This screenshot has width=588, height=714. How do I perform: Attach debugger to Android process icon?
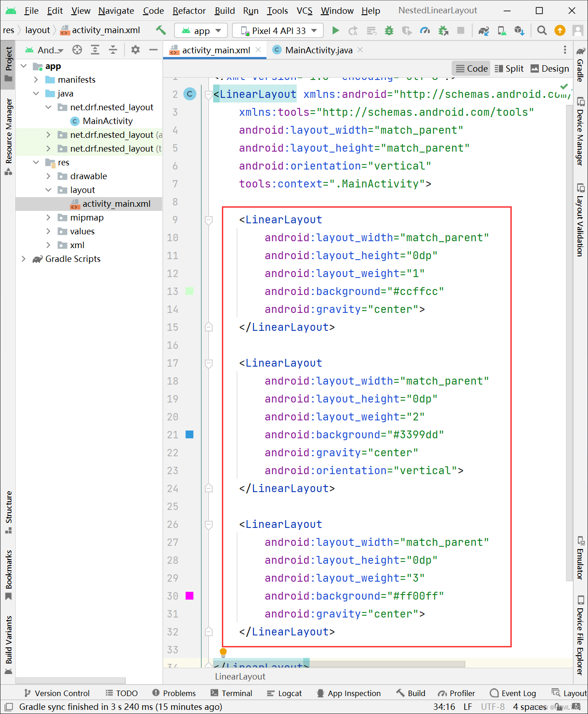tap(443, 30)
